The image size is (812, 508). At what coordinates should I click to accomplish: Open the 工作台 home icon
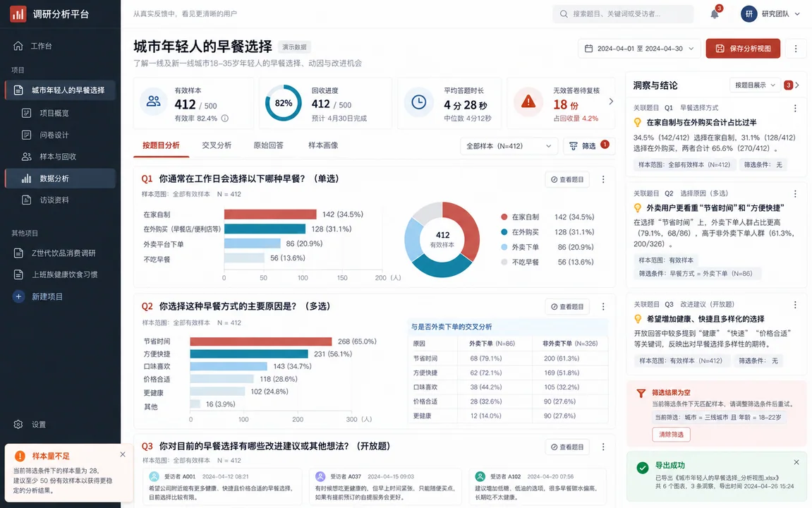(x=18, y=46)
